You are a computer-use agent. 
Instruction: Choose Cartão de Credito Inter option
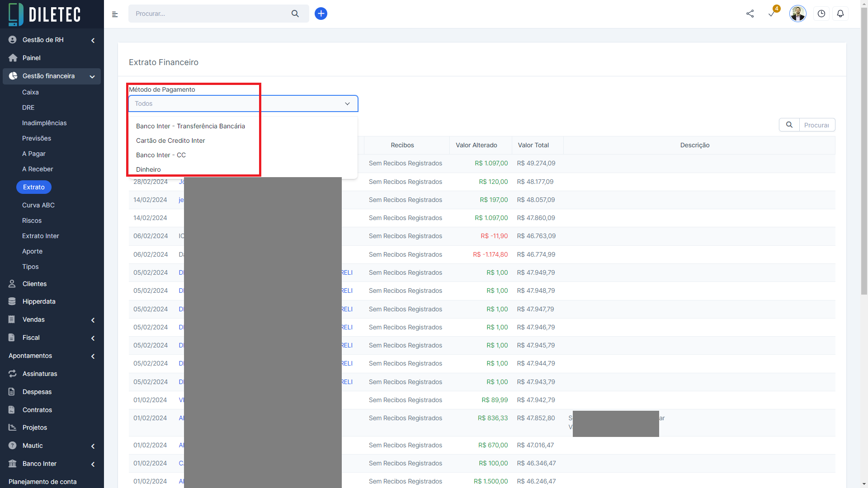(x=170, y=141)
